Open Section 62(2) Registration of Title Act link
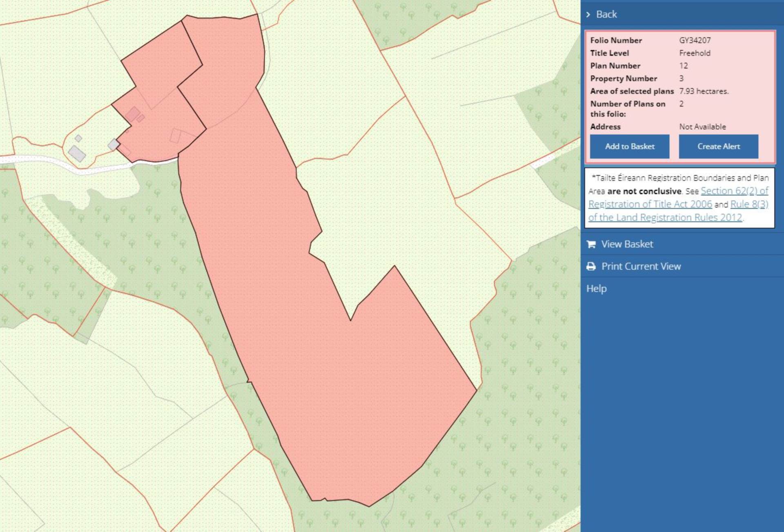 point(734,191)
